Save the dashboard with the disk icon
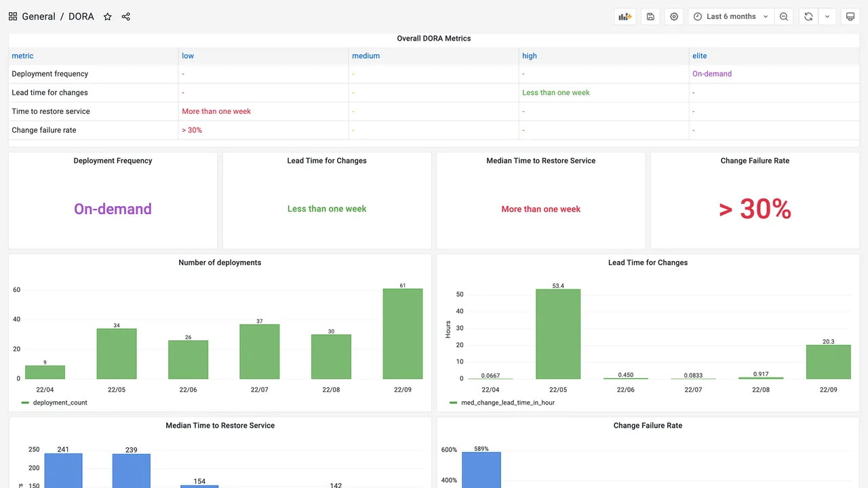868x488 pixels. (650, 16)
